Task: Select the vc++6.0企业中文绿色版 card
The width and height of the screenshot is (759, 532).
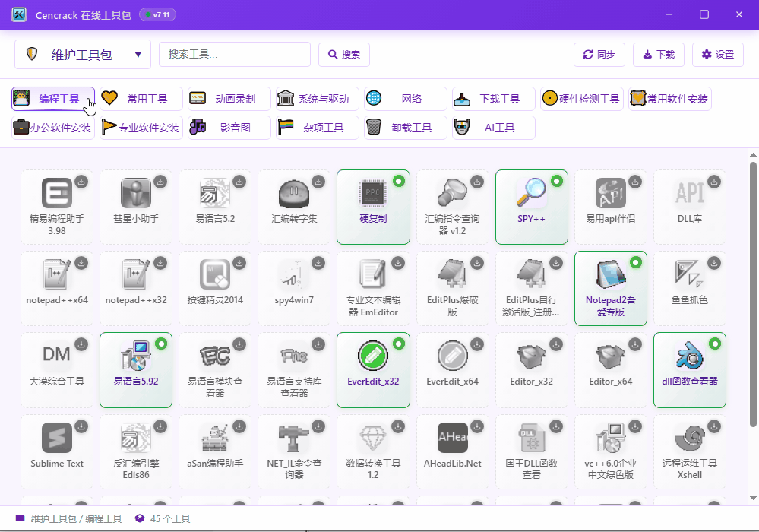Action: (x=610, y=451)
